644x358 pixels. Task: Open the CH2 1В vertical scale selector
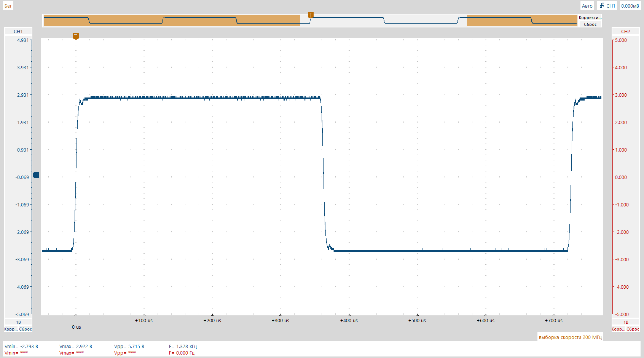click(x=626, y=322)
